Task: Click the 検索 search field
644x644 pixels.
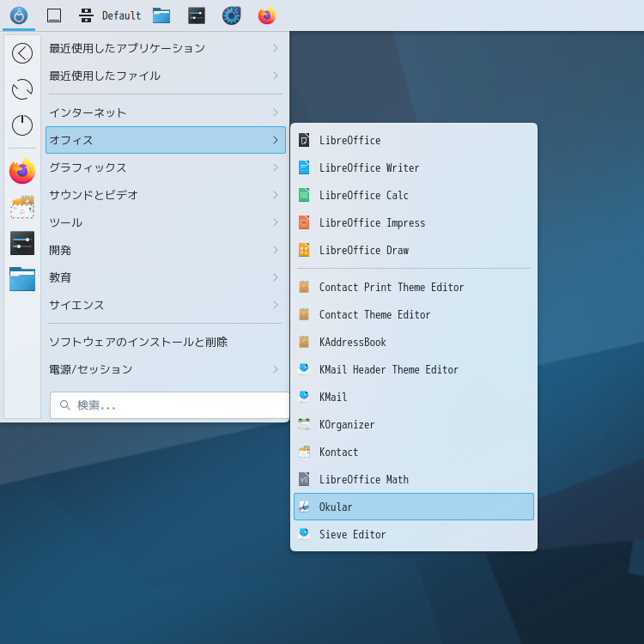Action: point(169,405)
